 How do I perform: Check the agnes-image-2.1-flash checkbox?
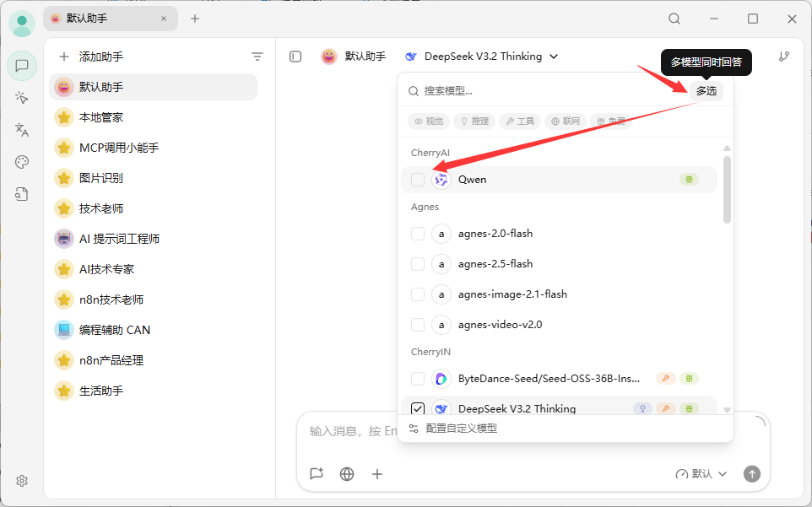(418, 294)
